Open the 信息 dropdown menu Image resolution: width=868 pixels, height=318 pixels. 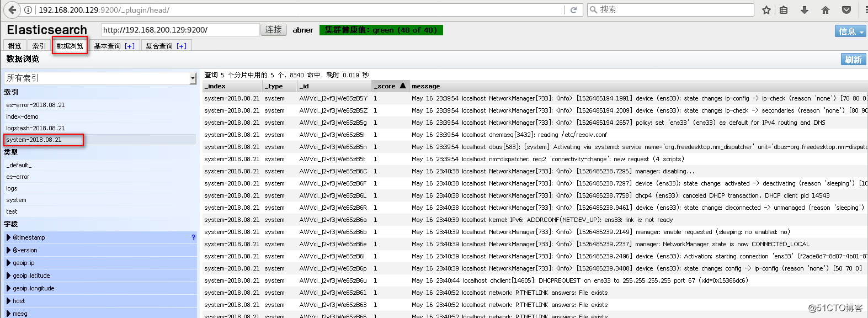850,31
